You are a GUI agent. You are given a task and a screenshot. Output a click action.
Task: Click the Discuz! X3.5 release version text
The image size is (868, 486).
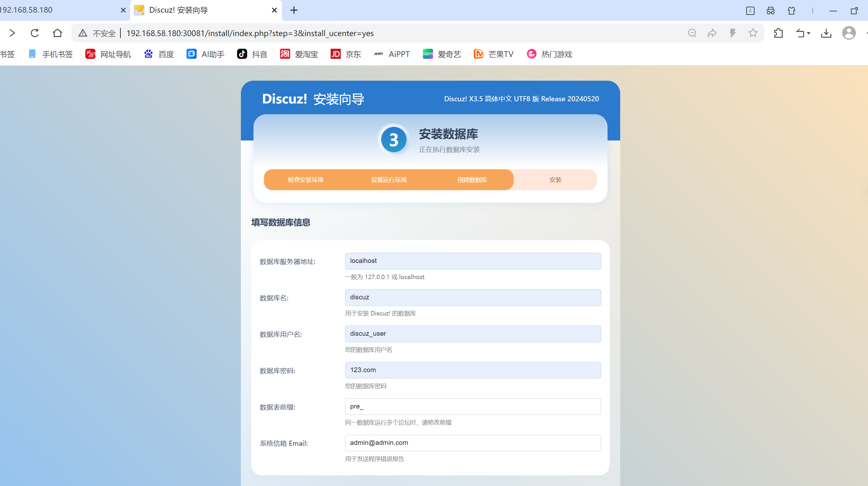tap(521, 99)
